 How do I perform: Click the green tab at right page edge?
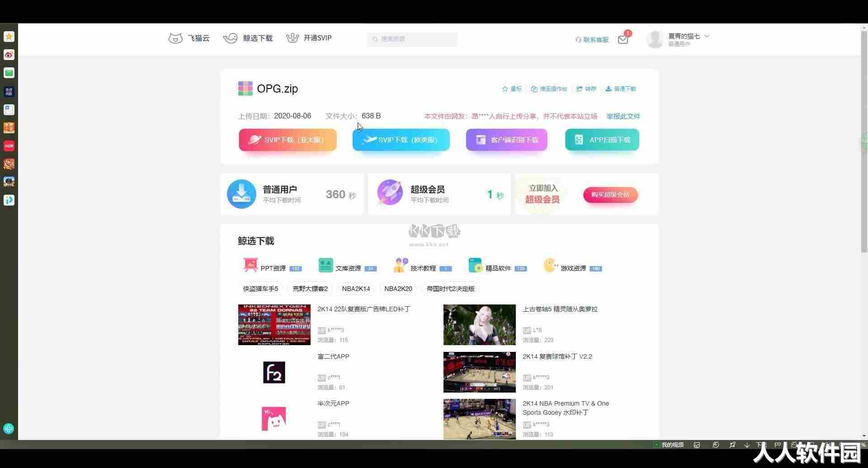864,144
